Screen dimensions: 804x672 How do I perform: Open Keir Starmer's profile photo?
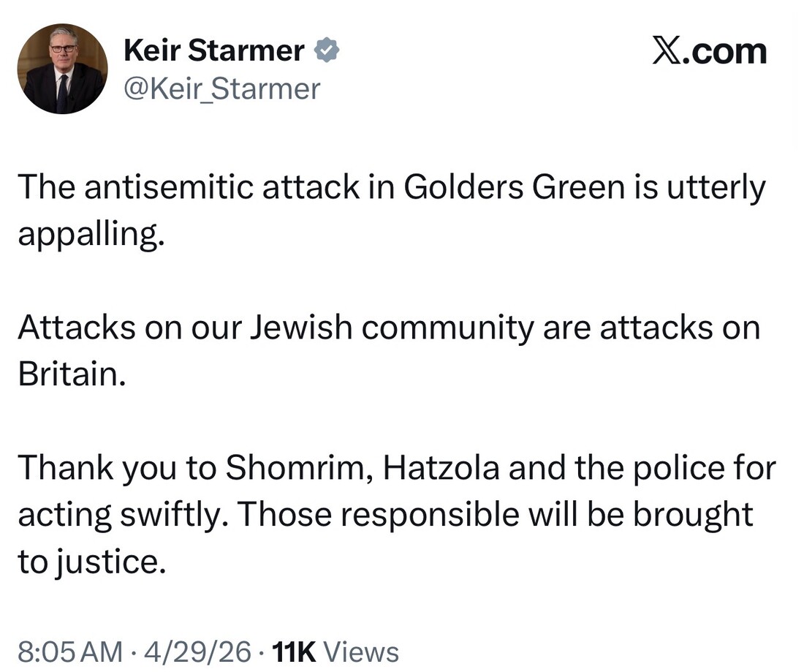click(62, 69)
